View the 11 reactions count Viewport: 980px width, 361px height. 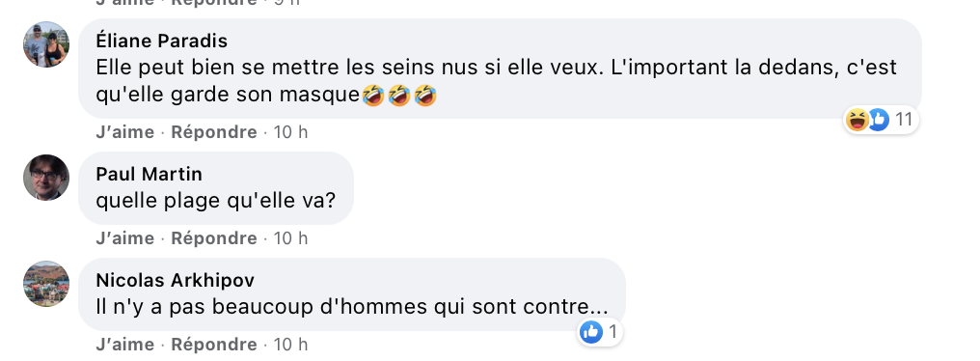(x=904, y=120)
